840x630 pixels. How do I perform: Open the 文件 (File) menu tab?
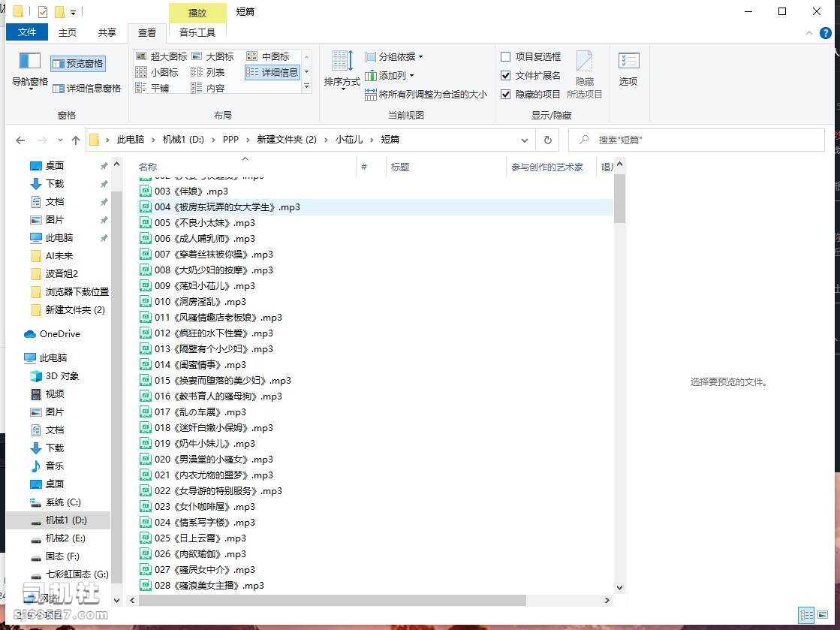pyautogui.click(x=27, y=32)
